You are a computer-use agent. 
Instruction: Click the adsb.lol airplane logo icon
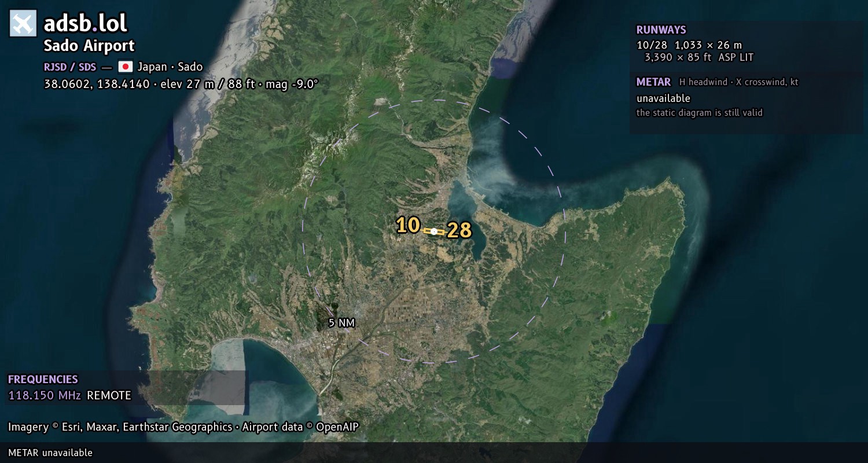(x=23, y=24)
